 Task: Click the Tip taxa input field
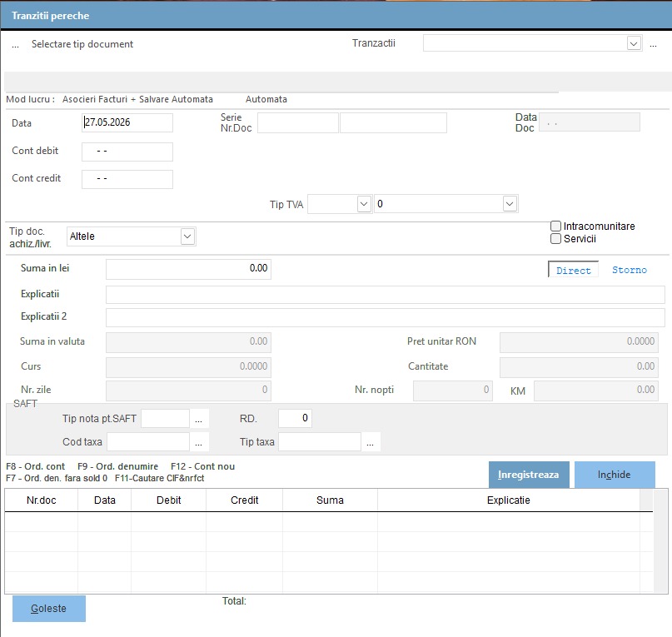coord(319,442)
